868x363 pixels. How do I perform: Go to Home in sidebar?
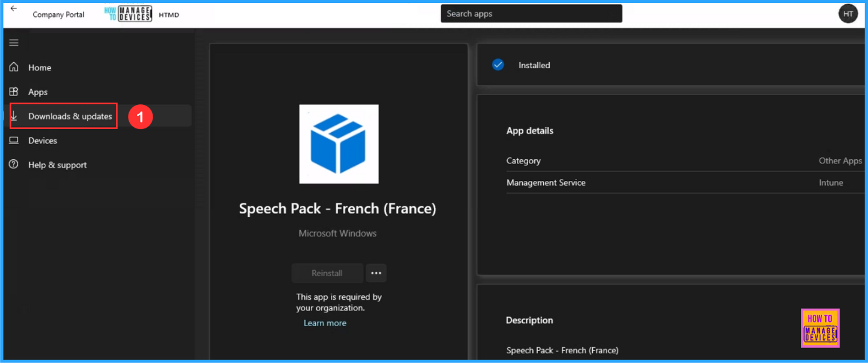pyautogui.click(x=40, y=68)
